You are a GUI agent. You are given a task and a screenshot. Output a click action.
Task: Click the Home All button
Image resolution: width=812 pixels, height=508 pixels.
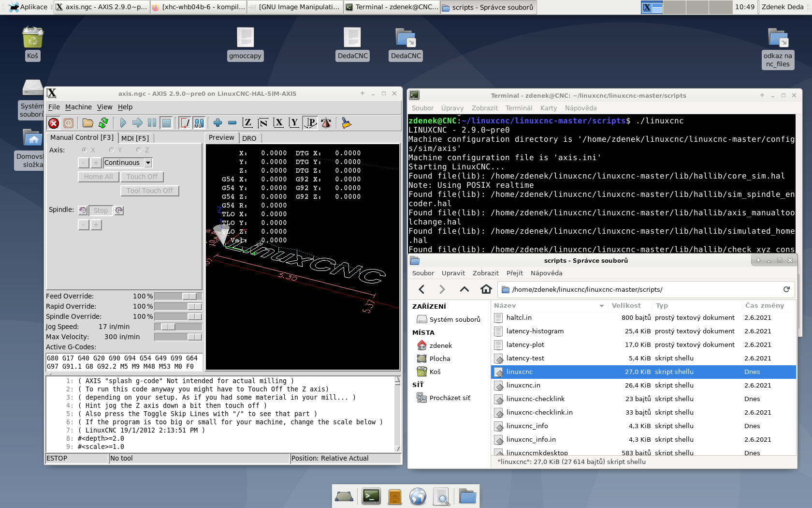click(98, 177)
